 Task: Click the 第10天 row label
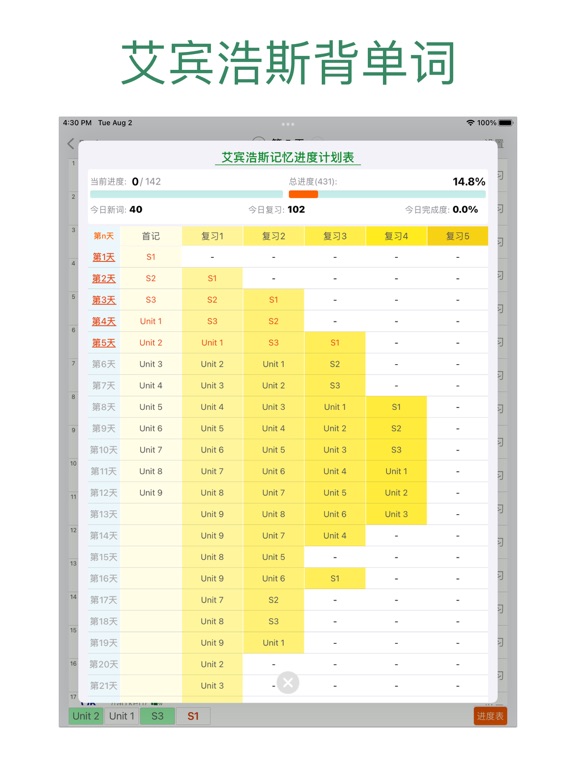click(104, 450)
